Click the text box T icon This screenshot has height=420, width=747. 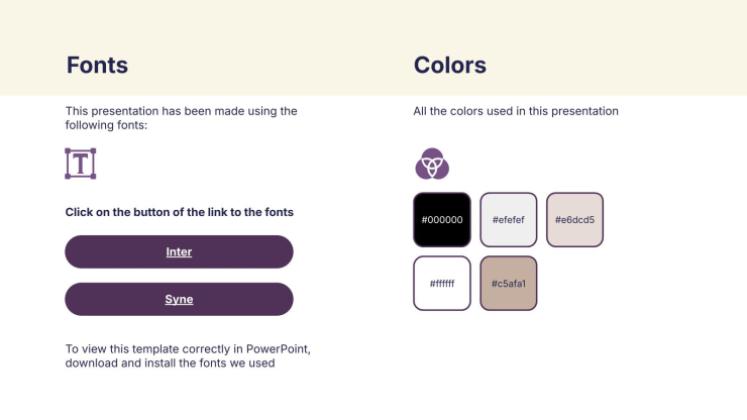click(81, 163)
